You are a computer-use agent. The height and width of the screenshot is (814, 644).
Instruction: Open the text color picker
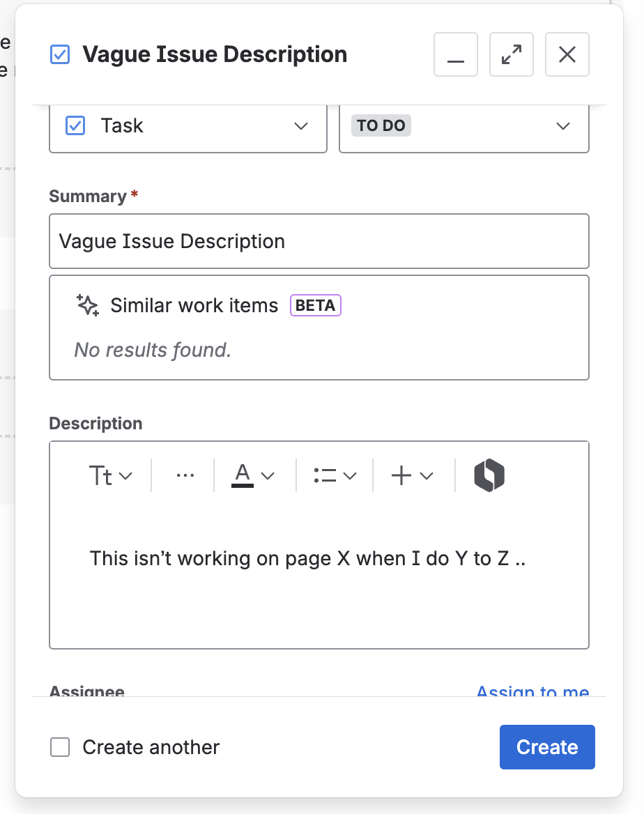click(253, 475)
